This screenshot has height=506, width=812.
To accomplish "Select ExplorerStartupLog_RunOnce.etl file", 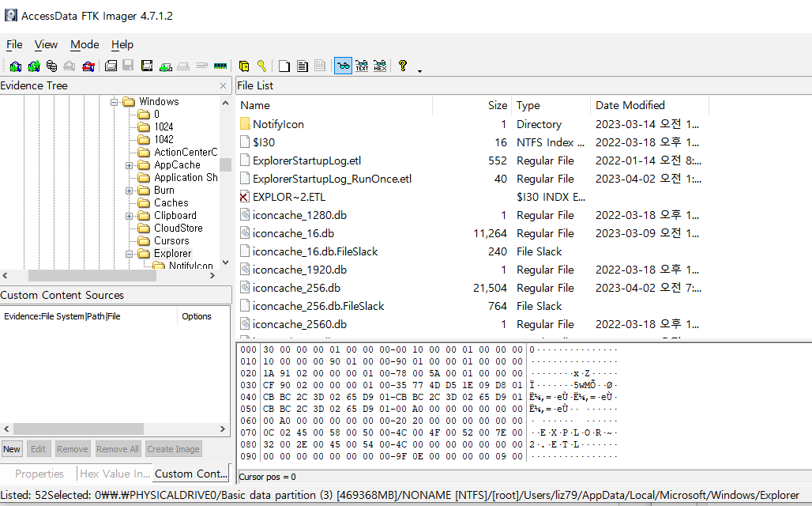I will pyautogui.click(x=332, y=179).
